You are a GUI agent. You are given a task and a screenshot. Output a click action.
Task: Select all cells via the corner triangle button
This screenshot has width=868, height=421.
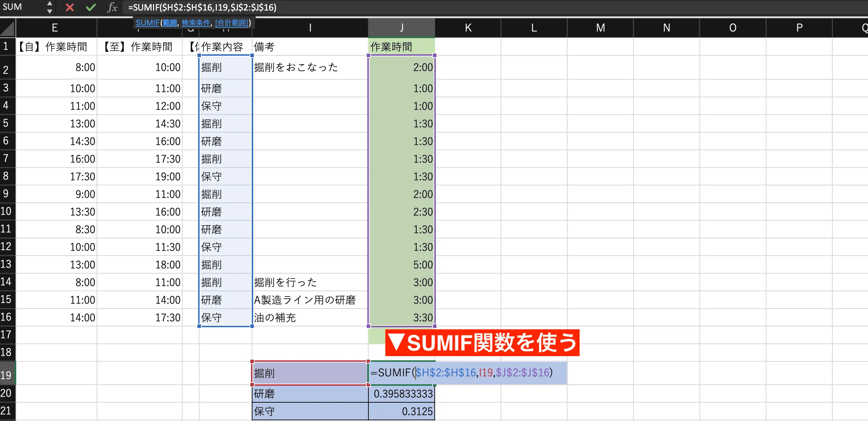(7, 28)
